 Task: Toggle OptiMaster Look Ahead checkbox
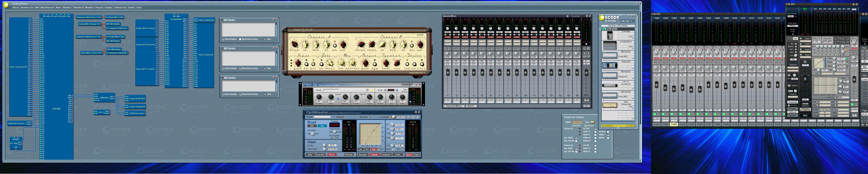[x=390, y=117]
